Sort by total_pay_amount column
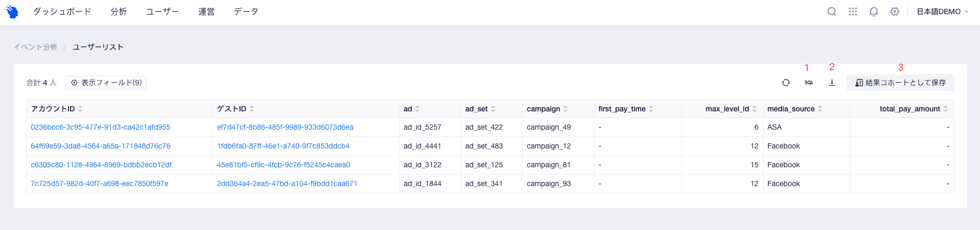The image size is (980, 230). (x=945, y=109)
